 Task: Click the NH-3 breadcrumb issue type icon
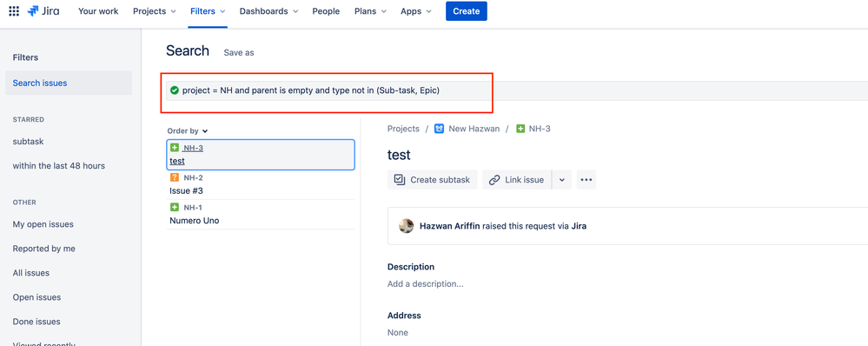[520, 129]
